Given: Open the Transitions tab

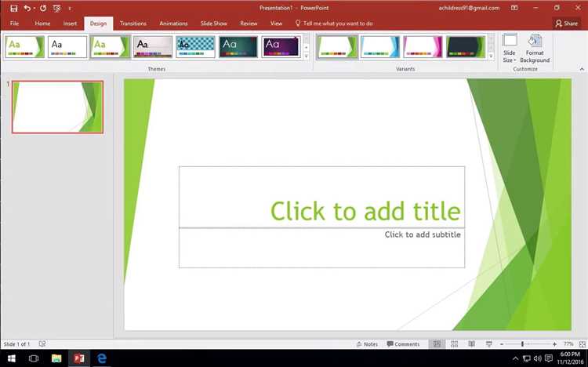Looking at the screenshot, I should coord(133,24).
